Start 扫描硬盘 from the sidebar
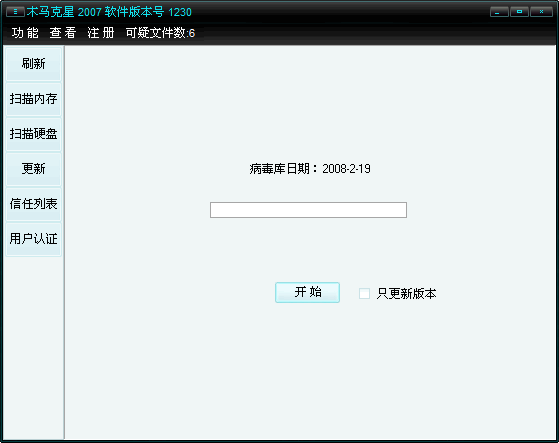559x443 pixels. [x=34, y=134]
